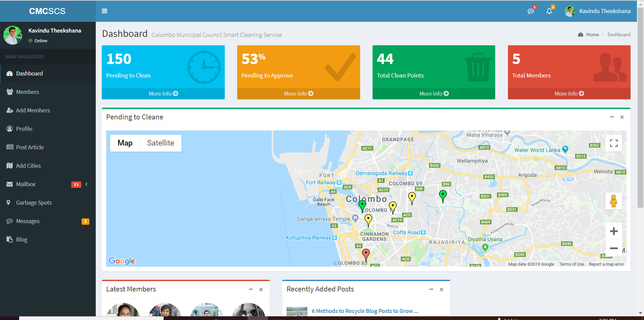This screenshot has height=320, width=644.
Task: Open Messages in sidebar
Action: 48,221
